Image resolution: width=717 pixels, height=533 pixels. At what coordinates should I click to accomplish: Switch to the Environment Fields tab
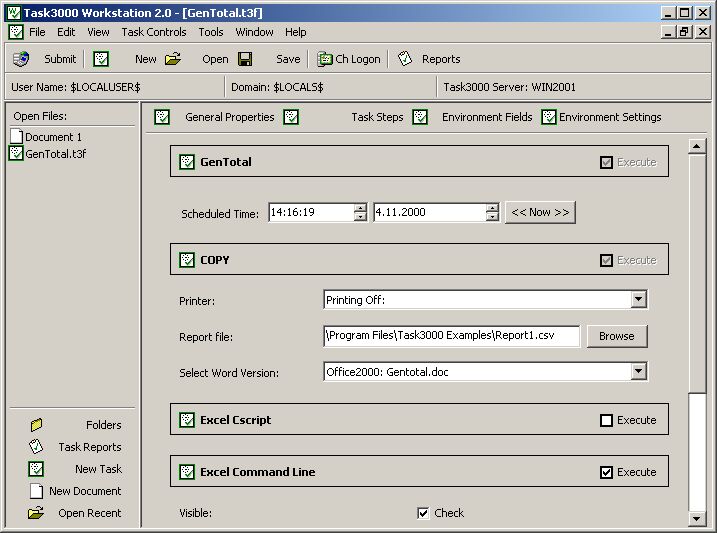(x=486, y=117)
